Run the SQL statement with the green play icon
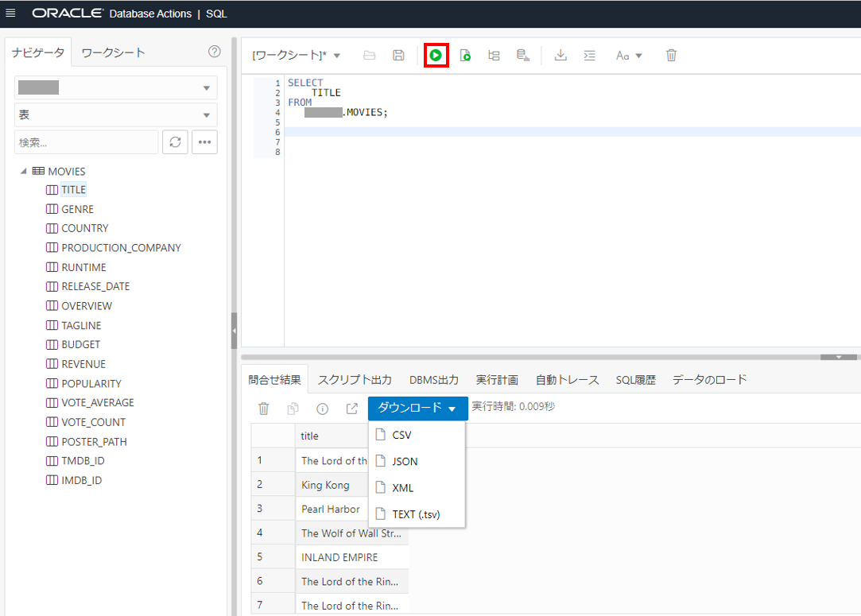861x616 pixels. [x=436, y=55]
